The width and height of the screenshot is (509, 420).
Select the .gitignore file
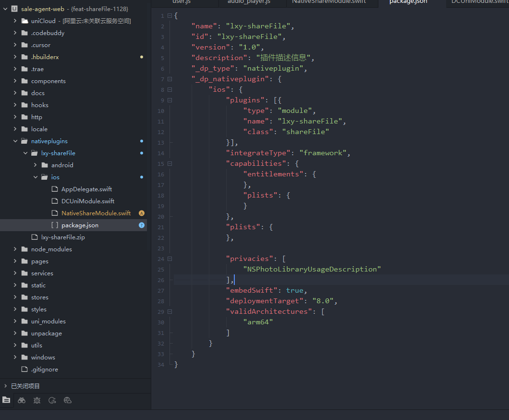[44, 369]
